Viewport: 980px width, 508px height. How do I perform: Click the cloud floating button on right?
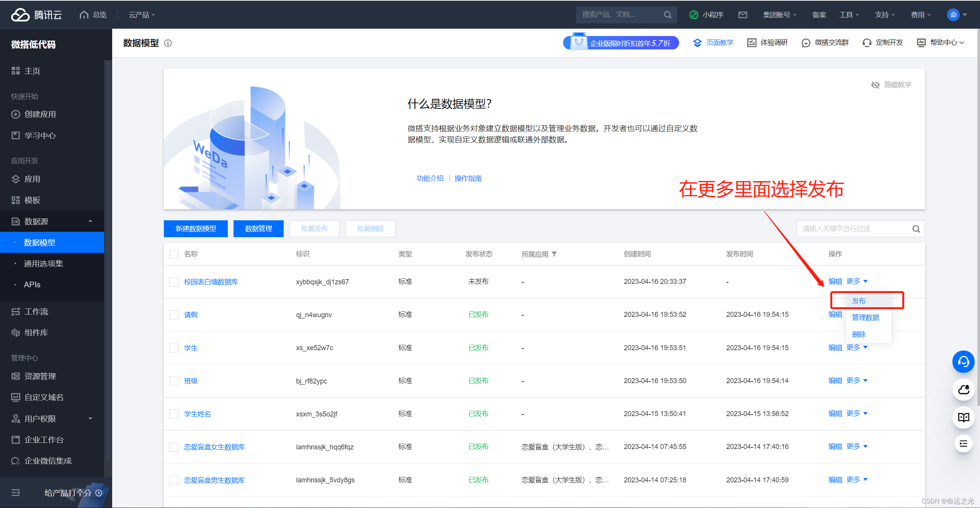point(963,390)
